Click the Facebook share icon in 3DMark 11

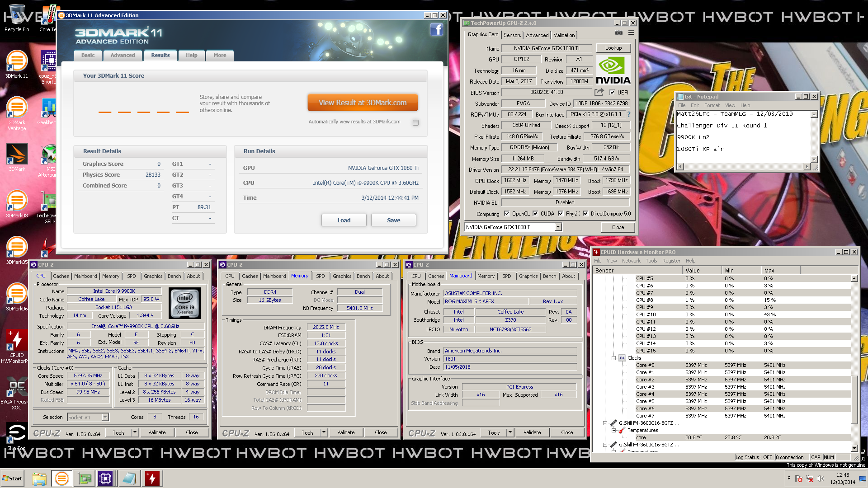pos(436,30)
